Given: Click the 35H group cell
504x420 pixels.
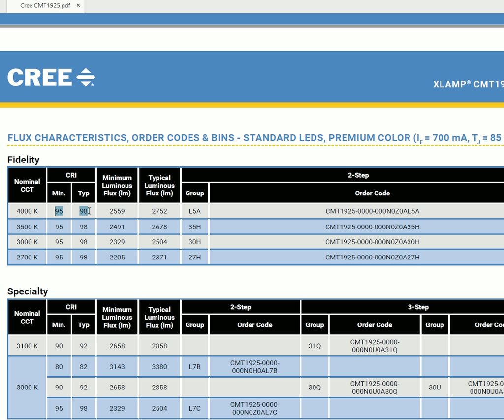Looking at the screenshot, I should click(194, 227).
